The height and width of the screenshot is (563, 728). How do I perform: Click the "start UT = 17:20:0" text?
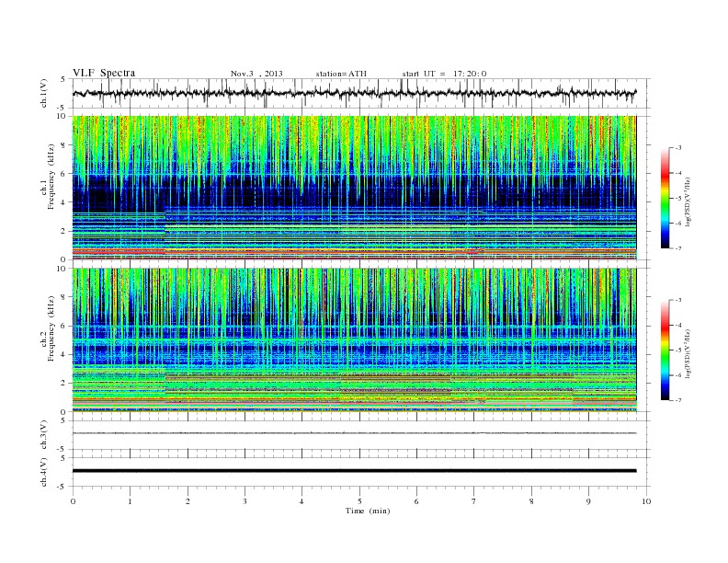click(x=444, y=74)
